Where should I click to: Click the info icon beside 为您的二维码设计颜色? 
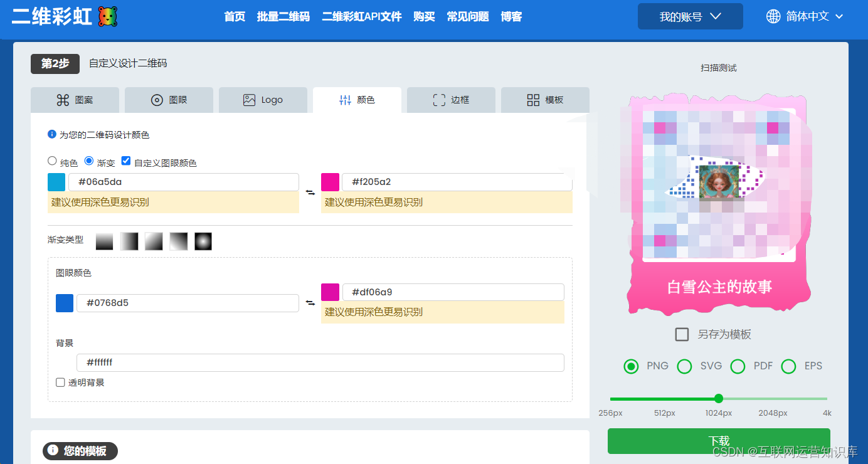click(x=52, y=134)
